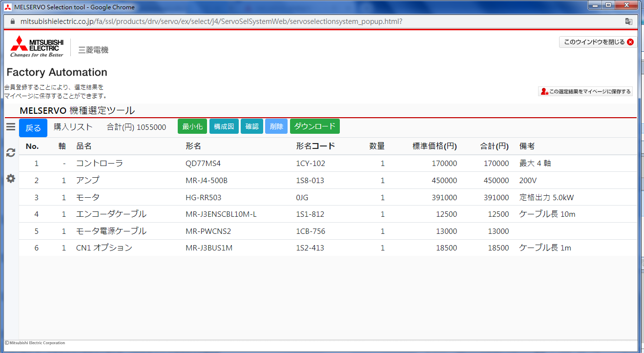Click the padlock icon in address bar

click(x=13, y=22)
